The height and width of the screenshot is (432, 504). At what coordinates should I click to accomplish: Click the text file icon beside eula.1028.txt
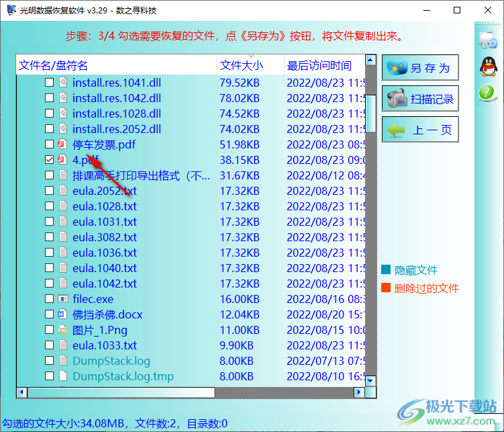click(63, 206)
